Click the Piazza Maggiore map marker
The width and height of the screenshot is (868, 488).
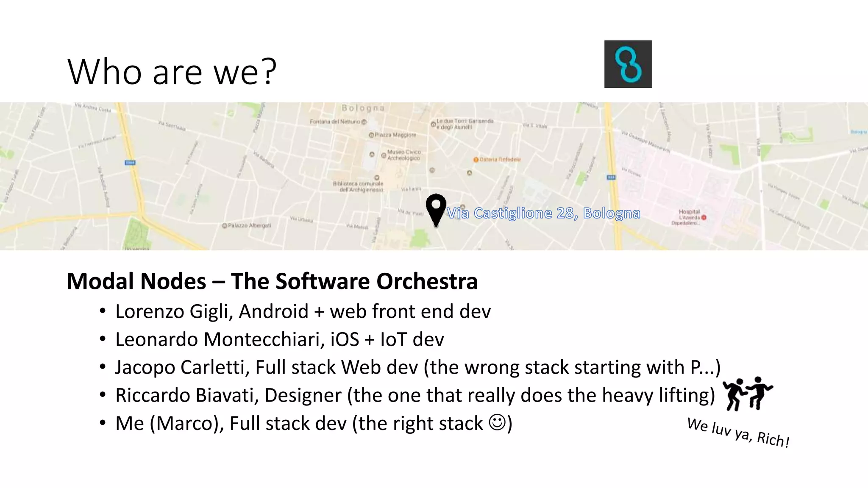click(x=371, y=135)
